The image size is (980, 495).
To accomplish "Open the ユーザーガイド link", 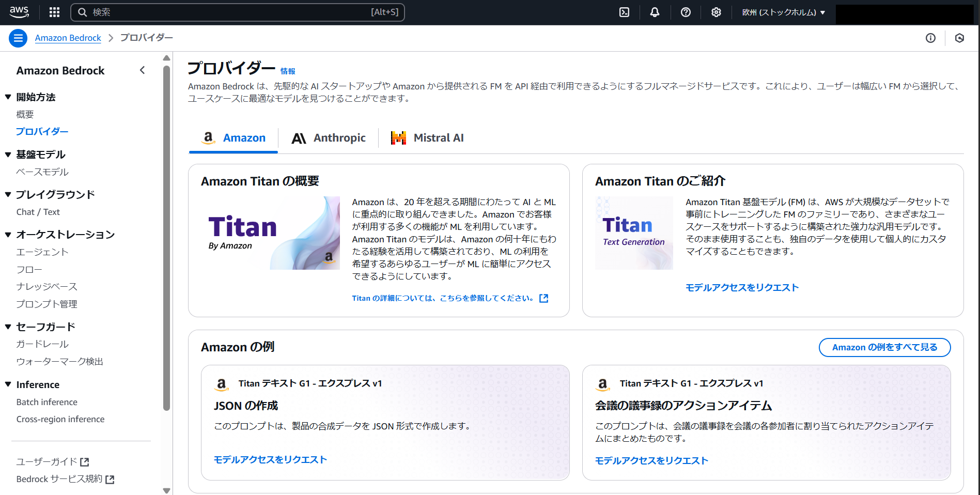I will [47, 462].
